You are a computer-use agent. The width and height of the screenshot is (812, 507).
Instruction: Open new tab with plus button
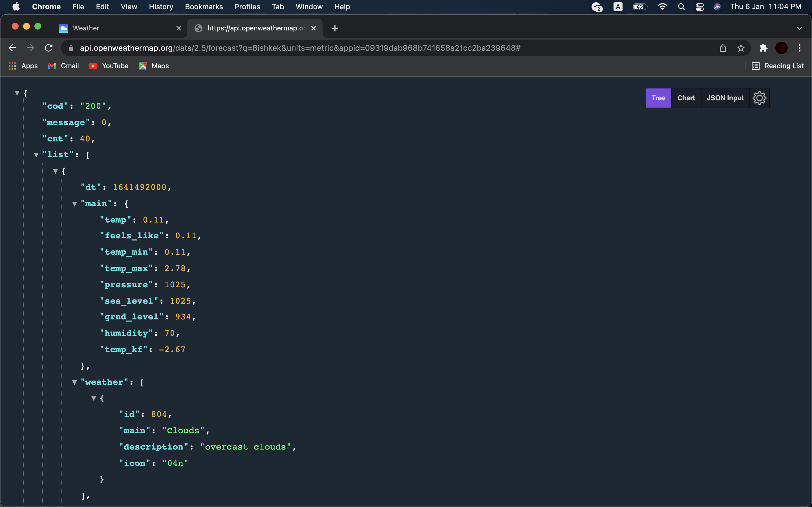pyautogui.click(x=335, y=28)
